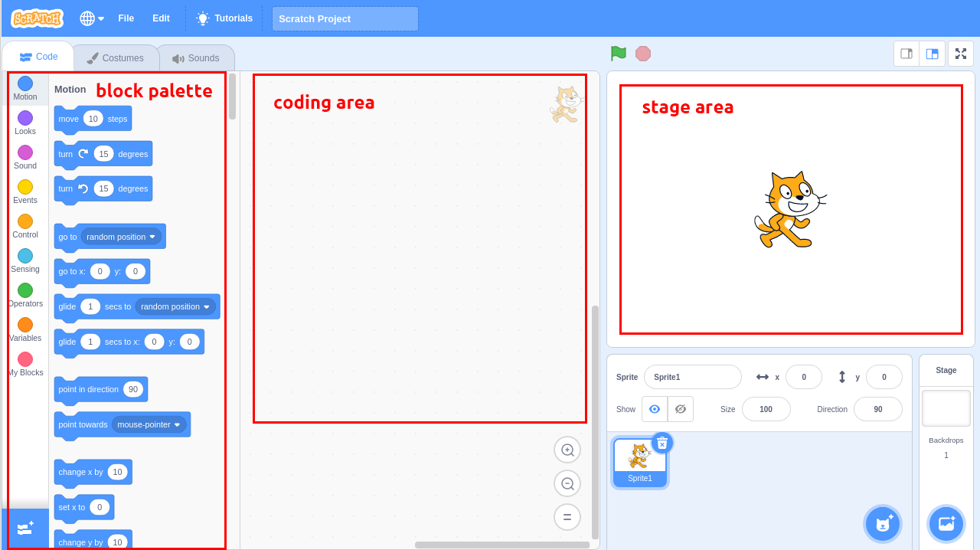The image size is (980, 550).
Task: Select the My Blocks category
Action: [x=25, y=364]
